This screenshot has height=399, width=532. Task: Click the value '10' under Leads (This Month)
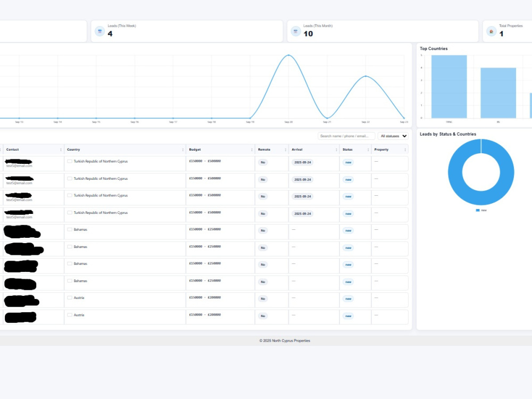click(308, 34)
